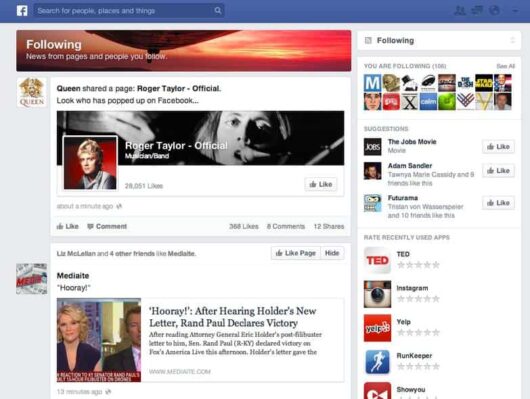Like The Jobs Movie suggestion
530x399 pixels.
coord(499,146)
